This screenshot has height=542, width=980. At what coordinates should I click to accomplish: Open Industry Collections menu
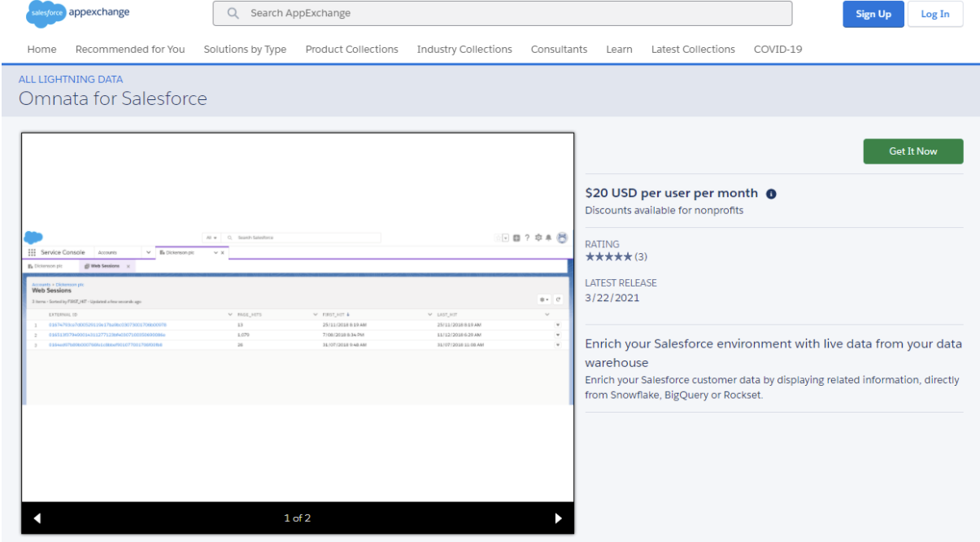coord(464,50)
